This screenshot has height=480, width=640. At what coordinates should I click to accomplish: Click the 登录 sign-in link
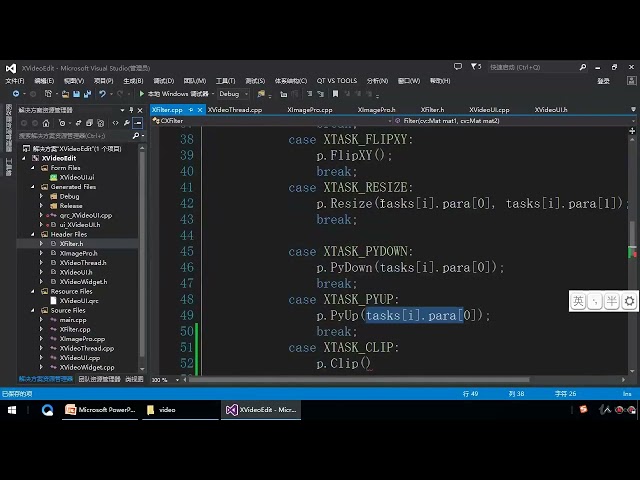(603, 81)
